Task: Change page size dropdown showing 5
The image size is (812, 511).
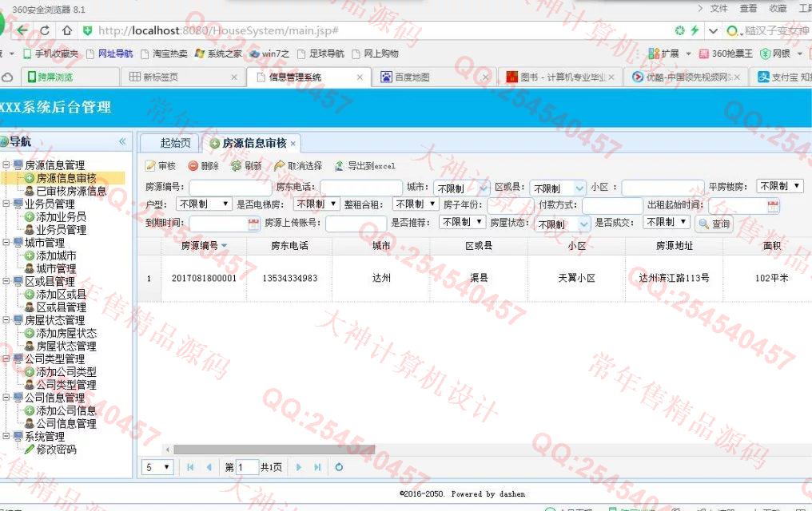Action: [157, 468]
